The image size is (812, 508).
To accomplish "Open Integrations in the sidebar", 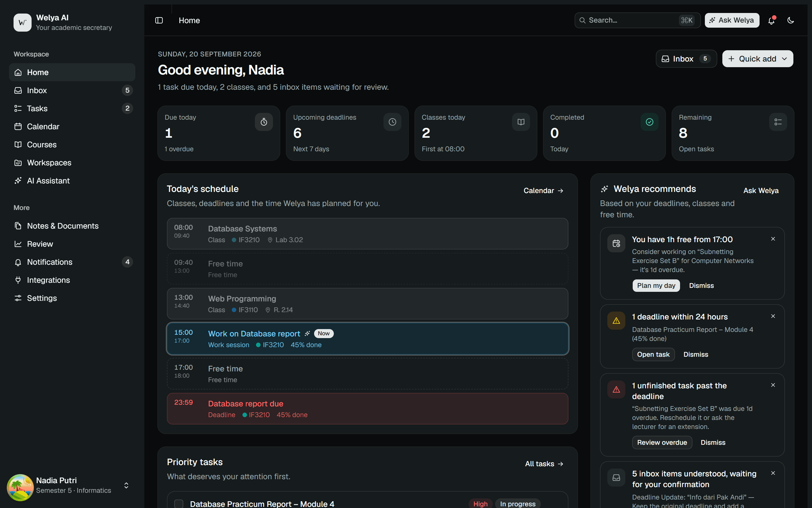I will [72, 280].
